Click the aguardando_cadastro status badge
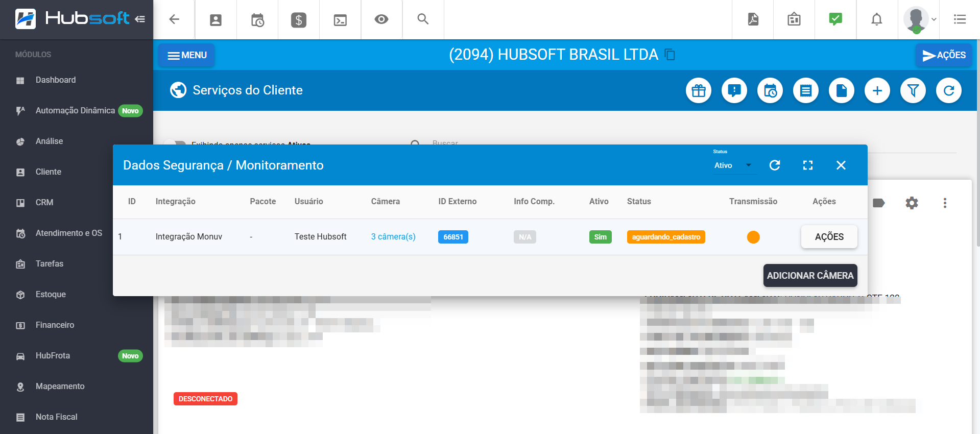The height and width of the screenshot is (434, 980). [666, 237]
